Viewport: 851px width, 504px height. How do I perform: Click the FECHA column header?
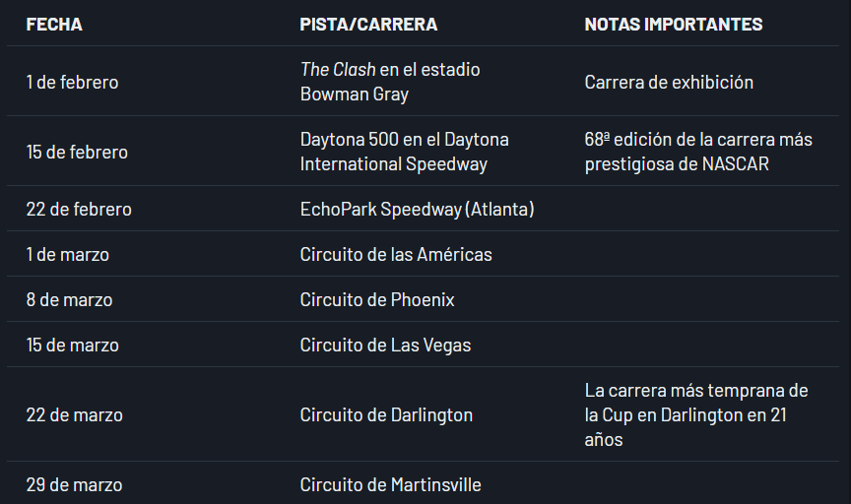pos(54,25)
